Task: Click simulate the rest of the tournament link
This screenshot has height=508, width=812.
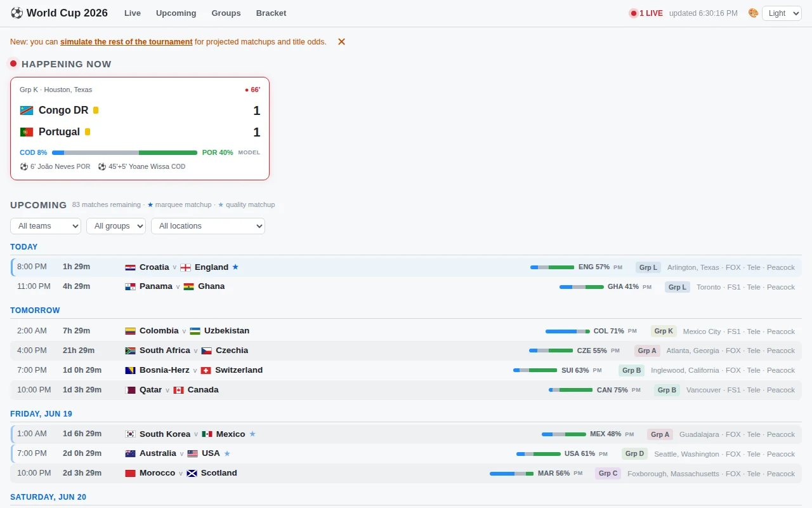Action: click(126, 42)
